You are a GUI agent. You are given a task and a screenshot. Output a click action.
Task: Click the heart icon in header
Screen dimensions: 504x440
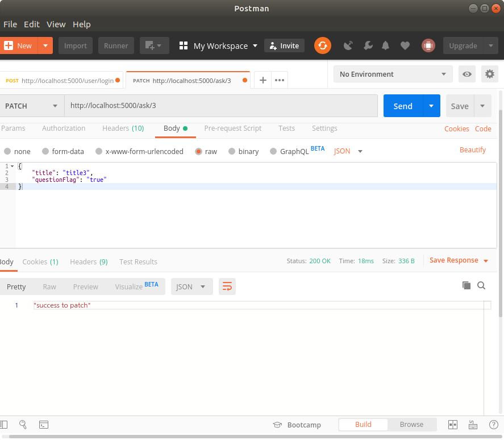[x=405, y=45]
